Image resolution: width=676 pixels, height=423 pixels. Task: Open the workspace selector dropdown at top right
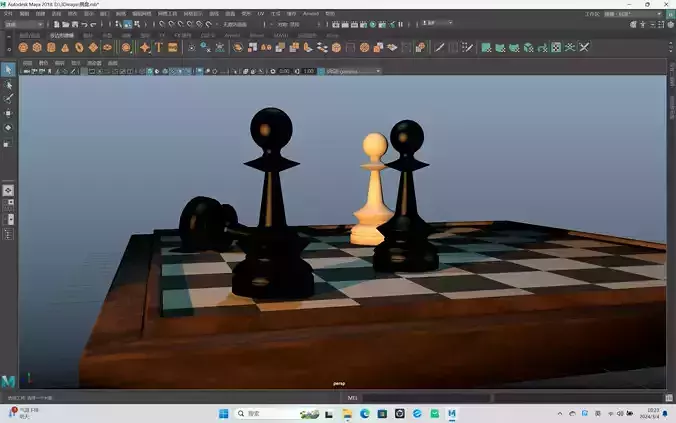[632, 14]
